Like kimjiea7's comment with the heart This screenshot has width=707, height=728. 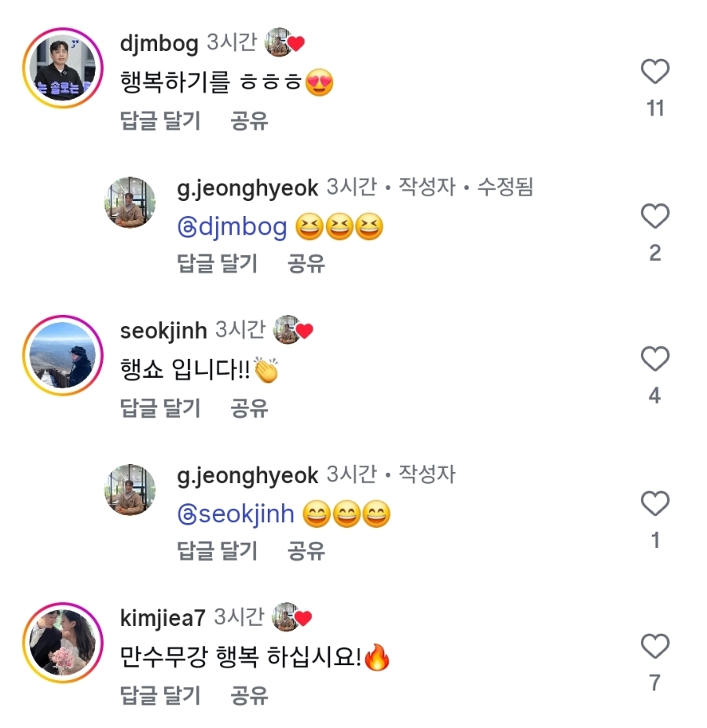click(655, 646)
